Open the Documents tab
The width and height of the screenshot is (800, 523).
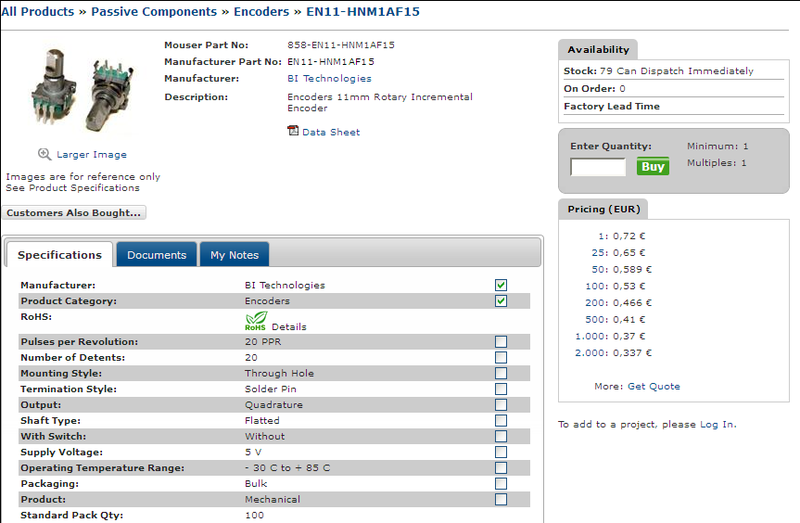pos(157,255)
